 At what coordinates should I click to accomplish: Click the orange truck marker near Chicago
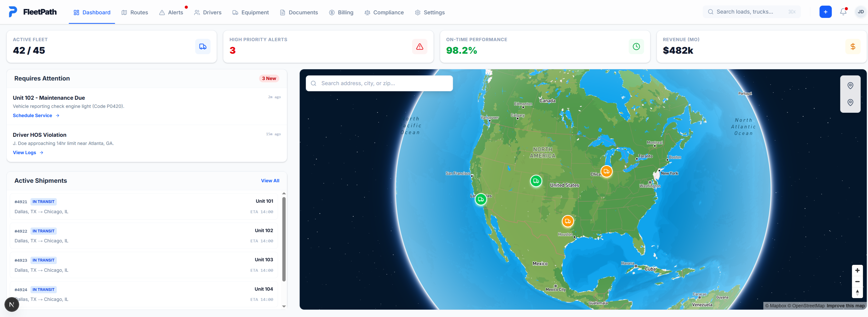[x=606, y=171]
